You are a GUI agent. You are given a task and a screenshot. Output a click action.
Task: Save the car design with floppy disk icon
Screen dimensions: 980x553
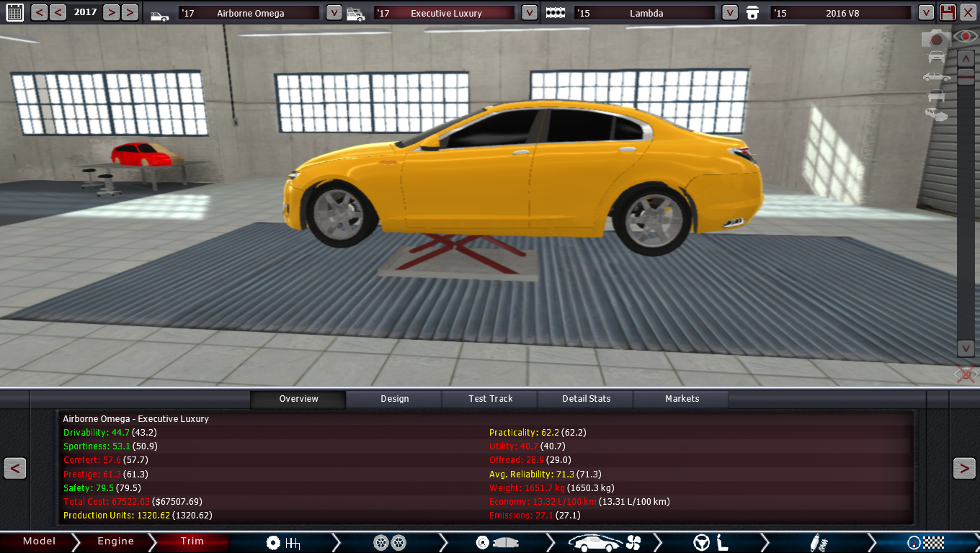pyautogui.click(x=948, y=12)
